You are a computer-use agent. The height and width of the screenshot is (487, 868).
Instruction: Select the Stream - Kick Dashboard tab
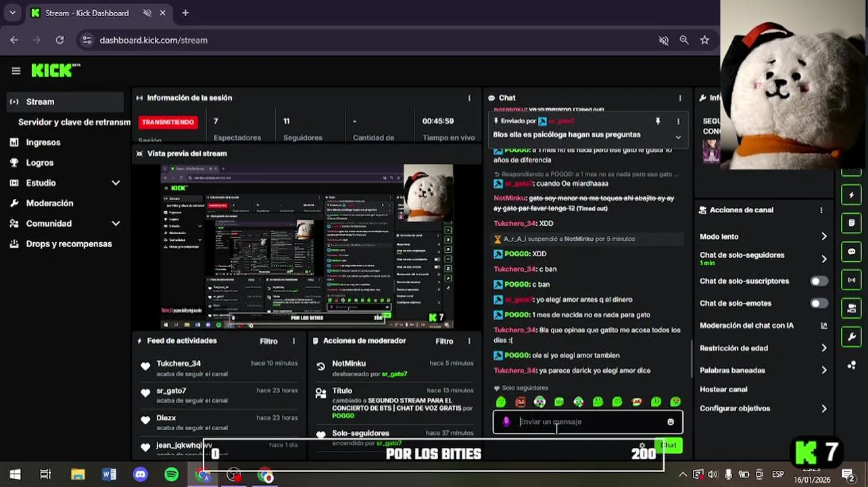99,13
